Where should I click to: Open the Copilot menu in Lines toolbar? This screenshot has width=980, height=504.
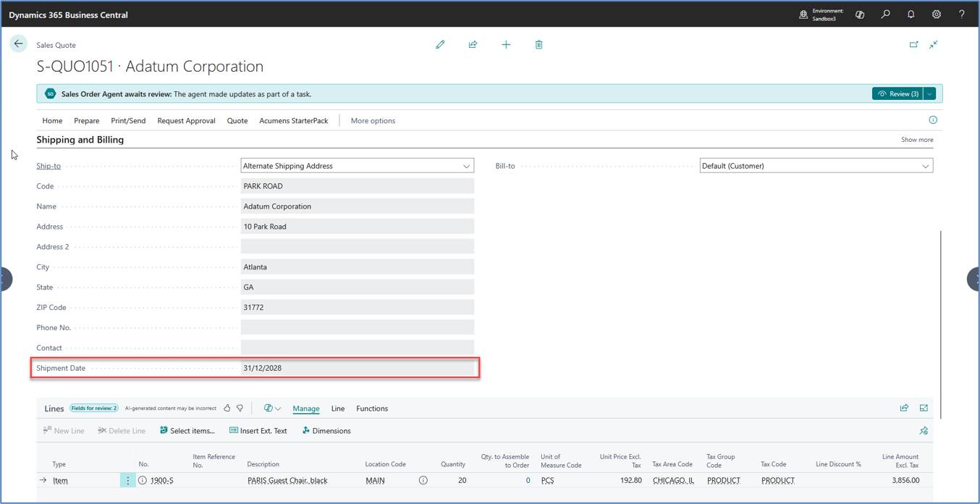tap(273, 408)
